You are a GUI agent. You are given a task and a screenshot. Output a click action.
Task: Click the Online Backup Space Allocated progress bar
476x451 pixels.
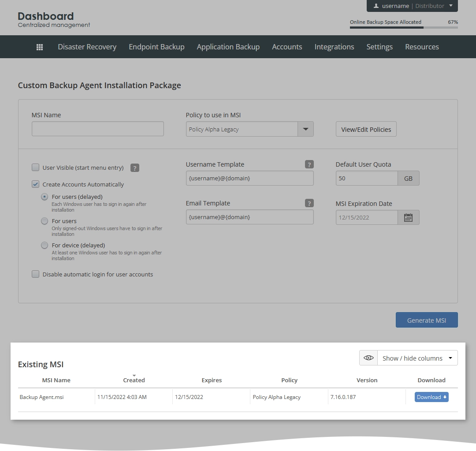pyautogui.click(x=404, y=27)
